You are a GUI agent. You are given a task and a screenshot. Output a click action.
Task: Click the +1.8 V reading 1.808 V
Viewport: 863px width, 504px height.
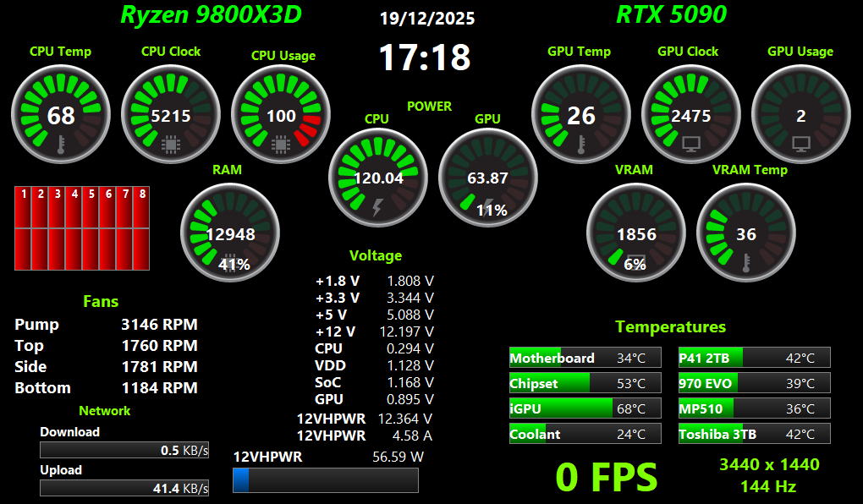coord(410,281)
